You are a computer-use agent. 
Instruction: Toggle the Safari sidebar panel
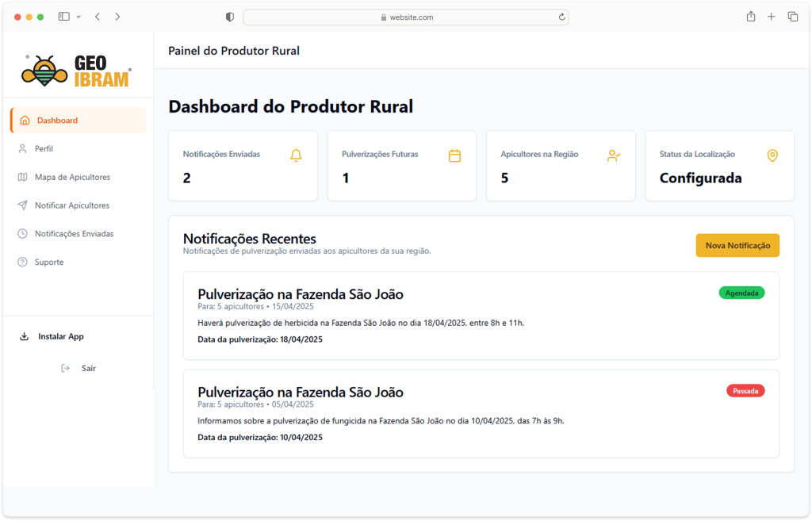[x=64, y=17]
